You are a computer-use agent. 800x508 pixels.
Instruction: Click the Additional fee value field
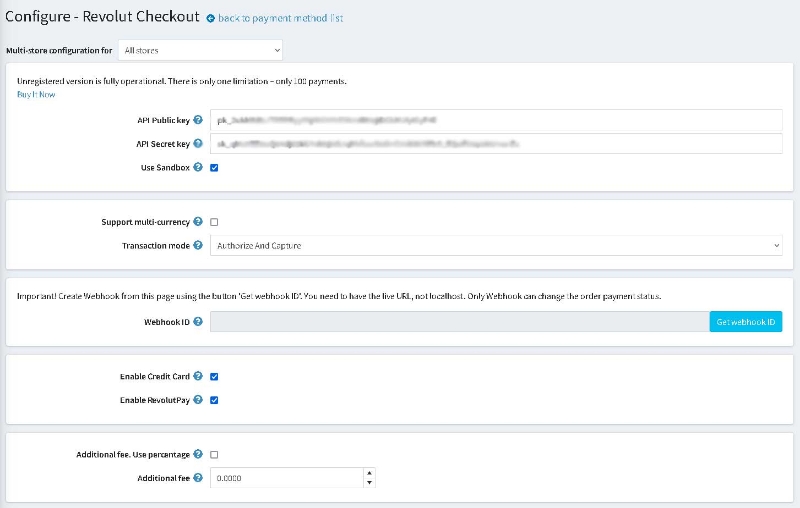(287, 478)
